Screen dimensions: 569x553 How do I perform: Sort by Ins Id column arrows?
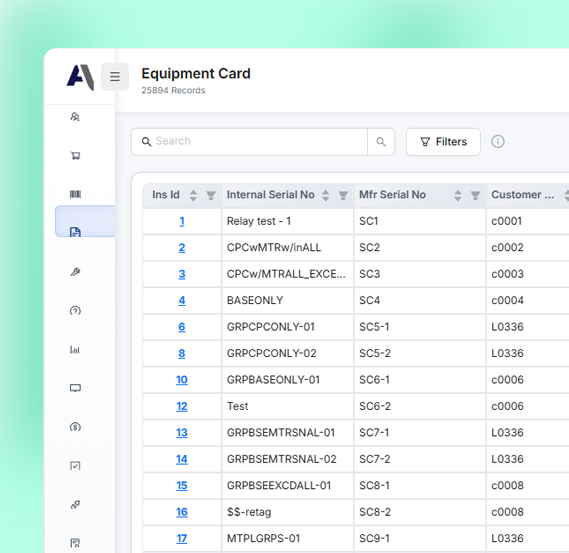coord(193,195)
